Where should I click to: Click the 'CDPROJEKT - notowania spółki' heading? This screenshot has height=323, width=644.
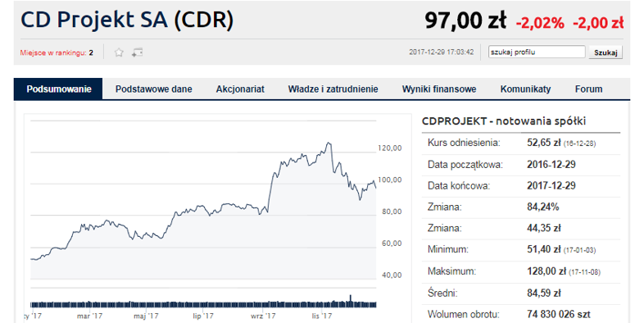504,121
